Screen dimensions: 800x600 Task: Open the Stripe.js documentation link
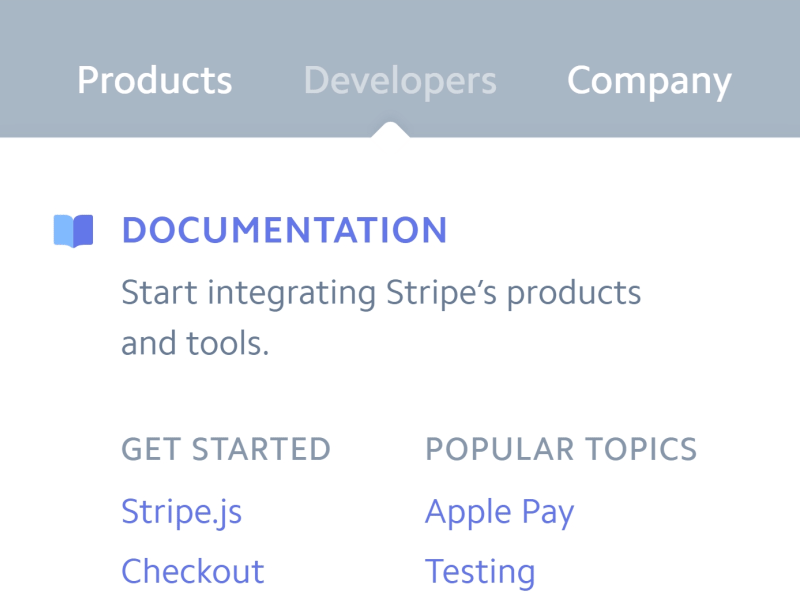[181, 512]
